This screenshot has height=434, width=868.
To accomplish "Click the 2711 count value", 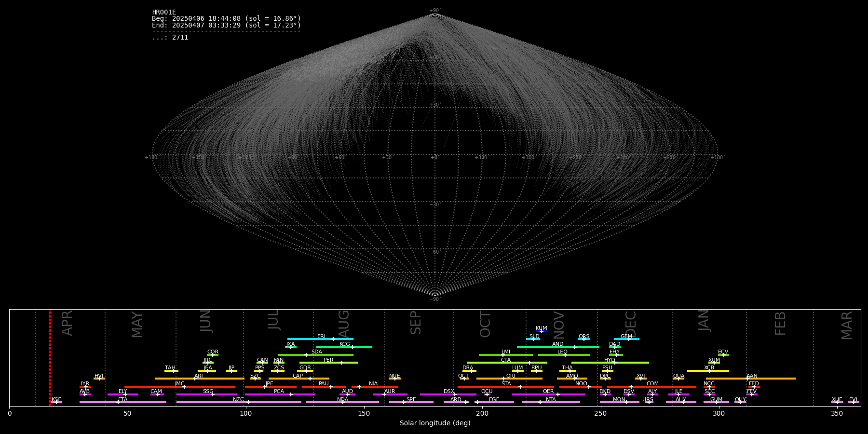I will point(180,38).
